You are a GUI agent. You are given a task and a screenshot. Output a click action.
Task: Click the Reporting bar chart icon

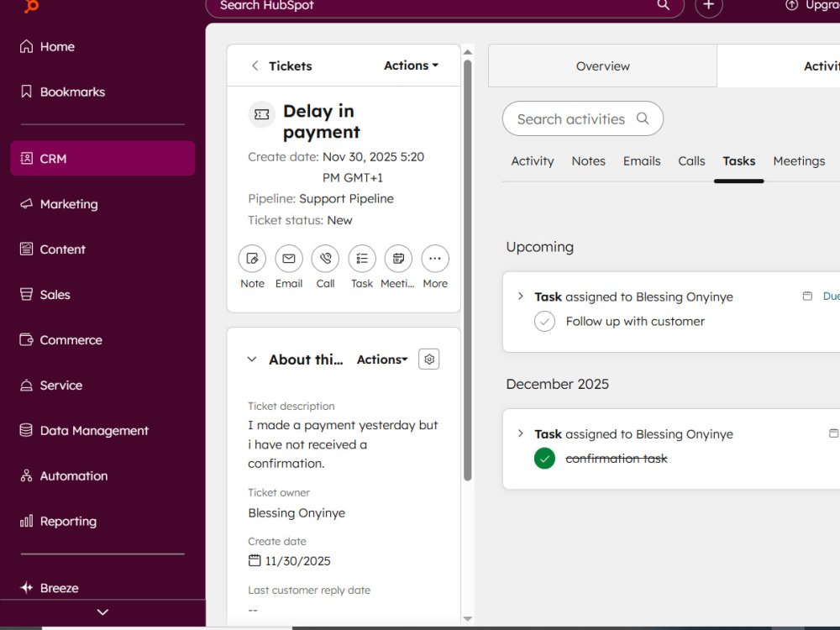26,521
